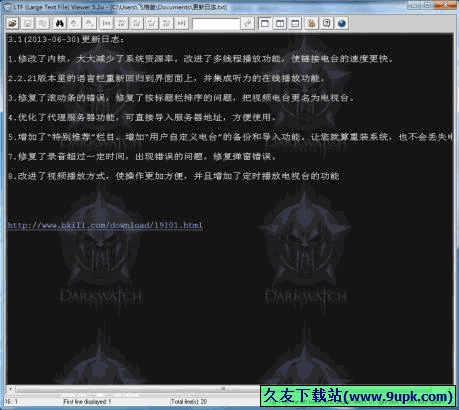Minimize the LTF Viewer window

click(x=414, y=5)
